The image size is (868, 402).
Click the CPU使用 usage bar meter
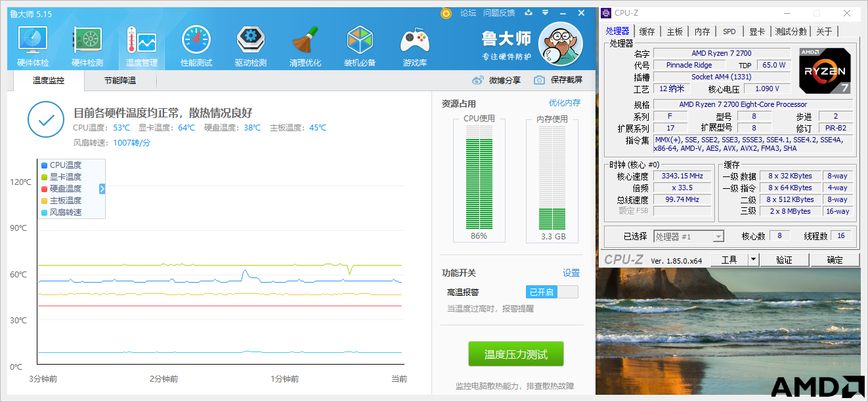479,178
